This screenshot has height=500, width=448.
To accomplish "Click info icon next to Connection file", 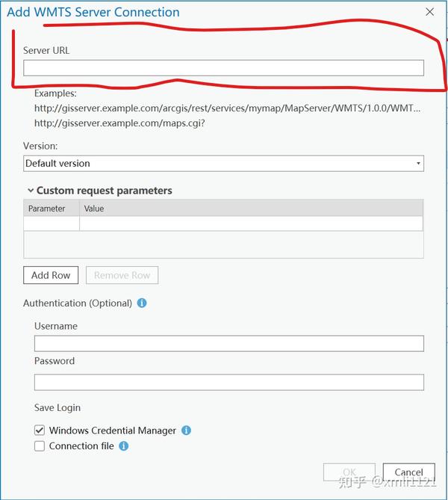I will click(124, 446).
